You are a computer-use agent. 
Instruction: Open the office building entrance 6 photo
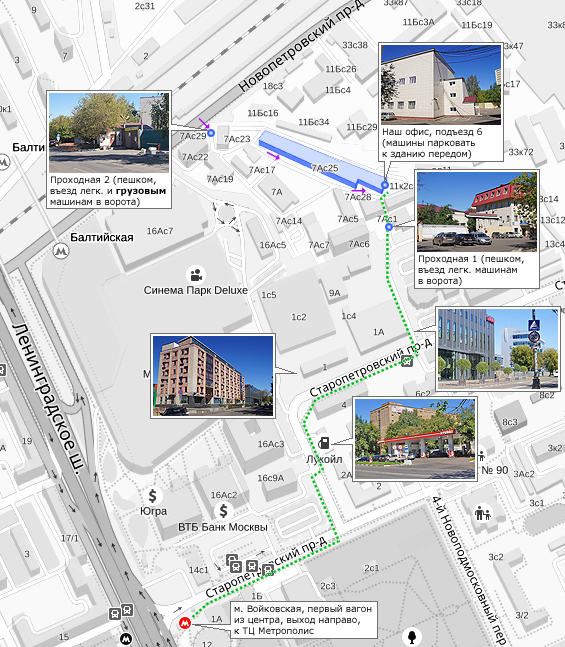[x=441, y=85]
